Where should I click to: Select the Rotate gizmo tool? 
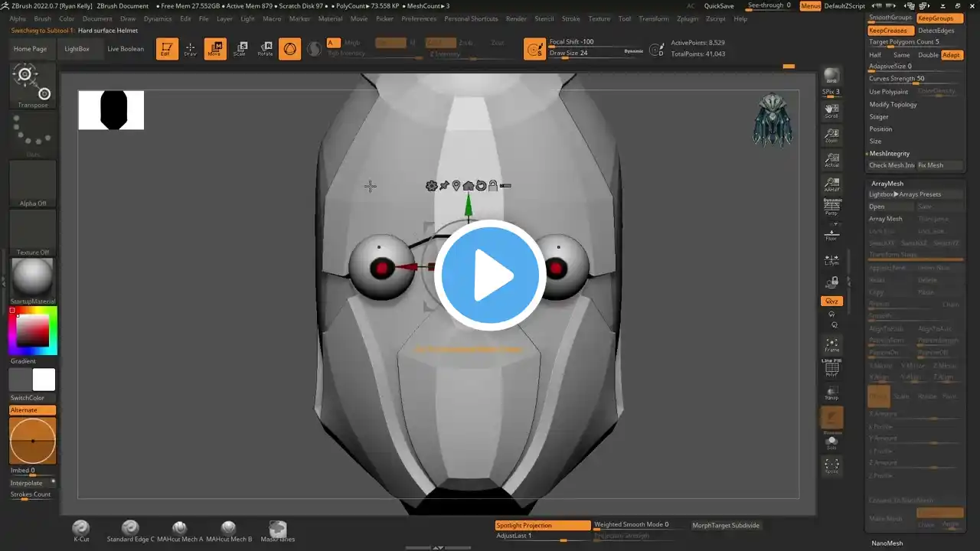[x=265, y=49]
